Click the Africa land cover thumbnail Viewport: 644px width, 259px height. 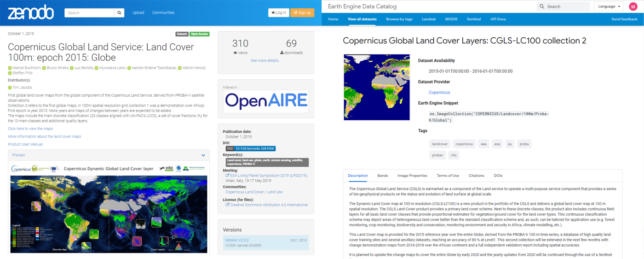(376, 87)
